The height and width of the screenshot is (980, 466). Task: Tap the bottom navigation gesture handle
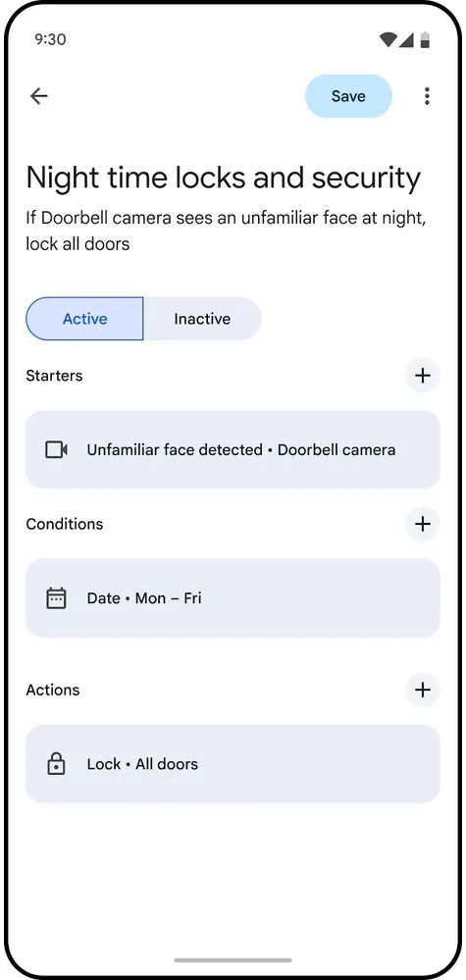[233, 960]
